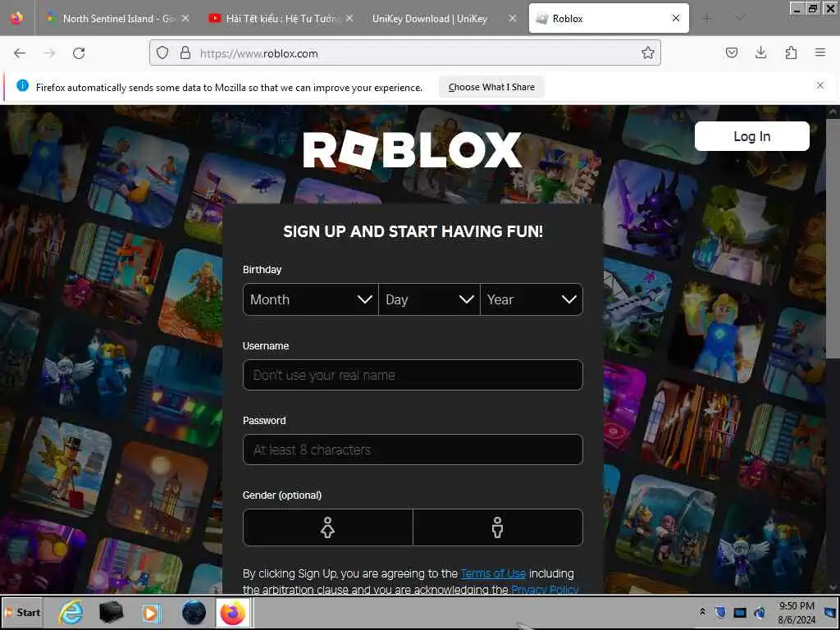Screen dimensions: 840x630
Task: Go back with the browser back arrow
Action: [x=20, y=53]
